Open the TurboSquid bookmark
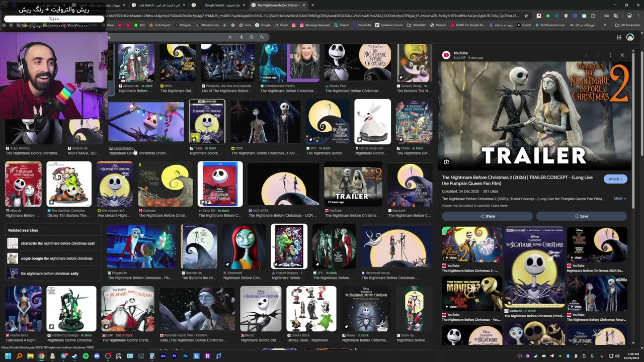Screen dimensions: 644x362 click(159, 25)
